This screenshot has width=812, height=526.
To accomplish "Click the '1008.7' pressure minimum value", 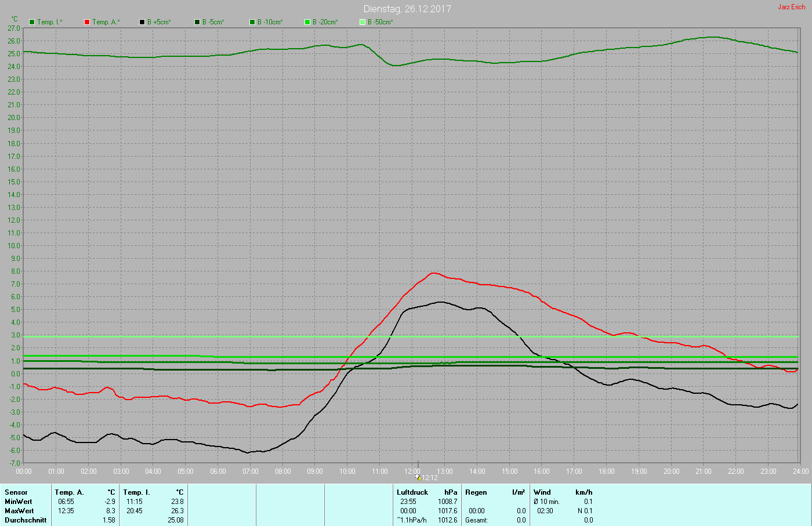I will 448,502.
